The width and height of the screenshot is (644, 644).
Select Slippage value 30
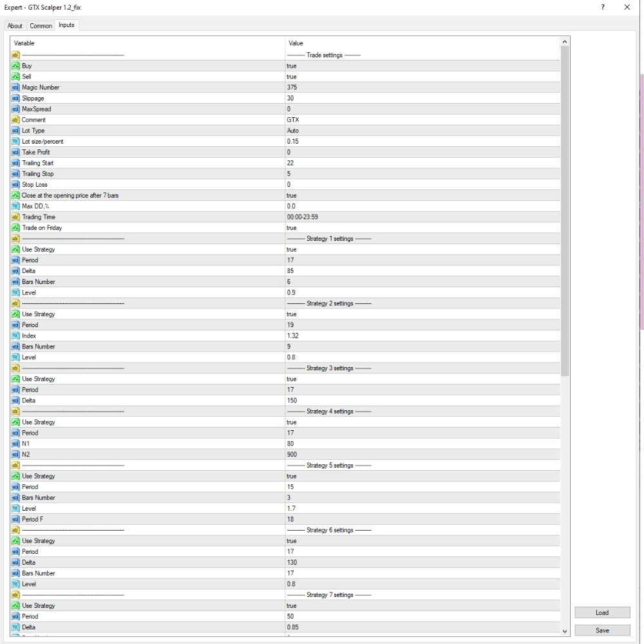click(290, 98)
